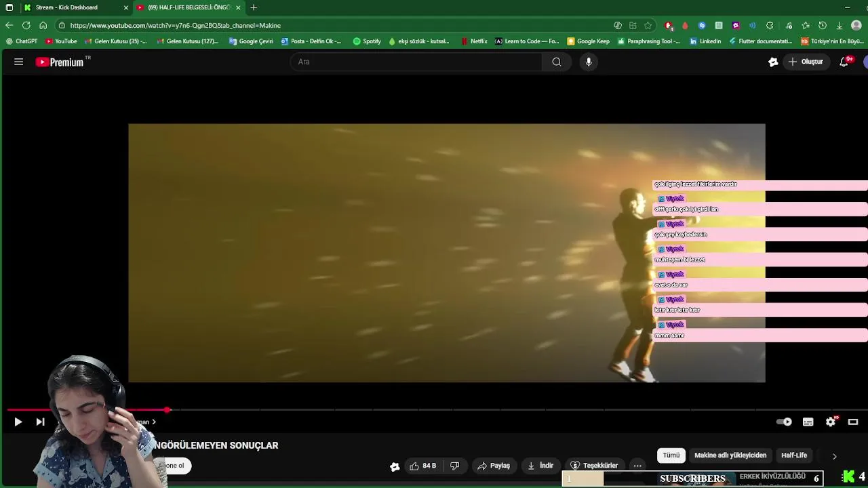Open browser history clock icon
This screenshot has width=868, height=488.
[823, 25]
